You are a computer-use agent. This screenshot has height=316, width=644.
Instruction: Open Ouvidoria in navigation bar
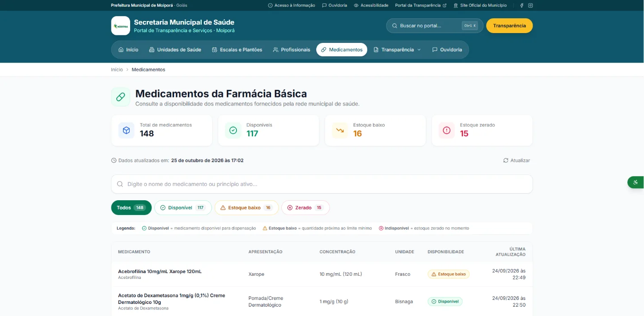[447, 50]
